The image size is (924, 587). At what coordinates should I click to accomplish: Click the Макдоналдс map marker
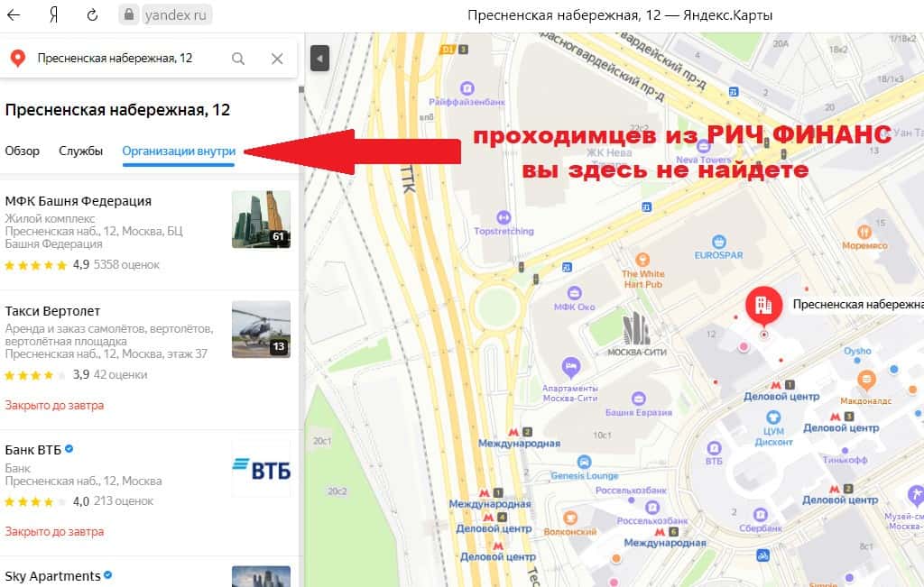coord(865,381)
